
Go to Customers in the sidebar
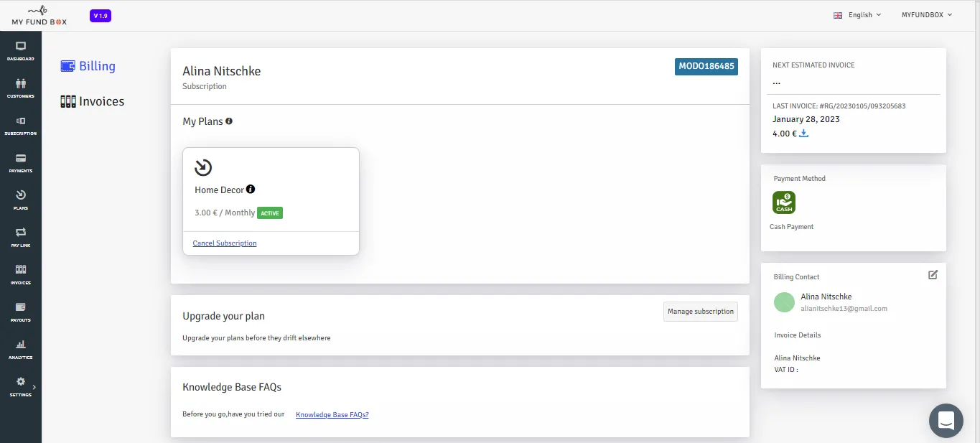tap(21, 88)
